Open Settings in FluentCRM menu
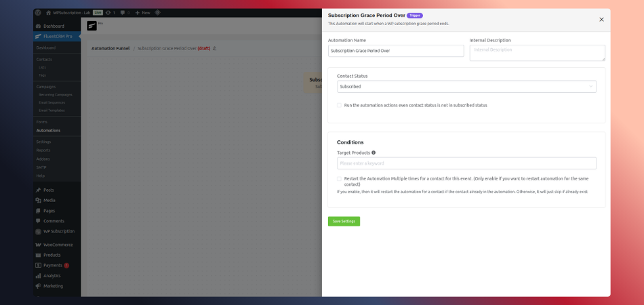Screen dimensions: 644x305 [x=43, y=142]
